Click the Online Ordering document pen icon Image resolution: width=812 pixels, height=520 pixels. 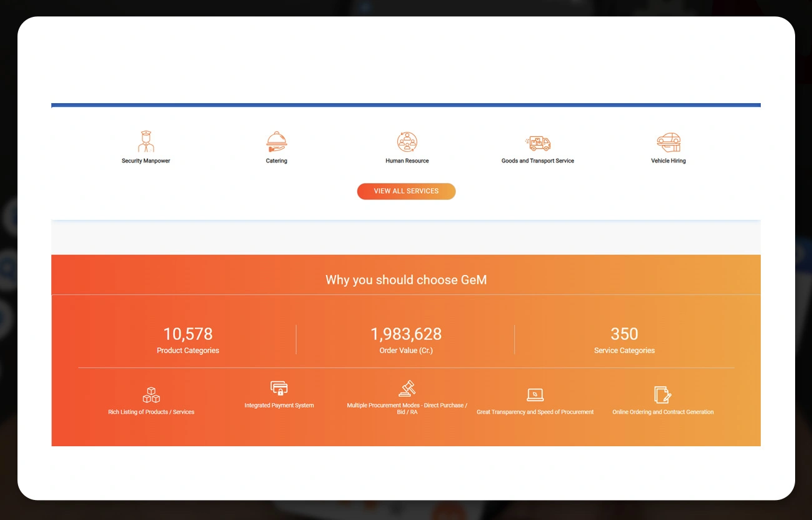[x=663, y=395]
